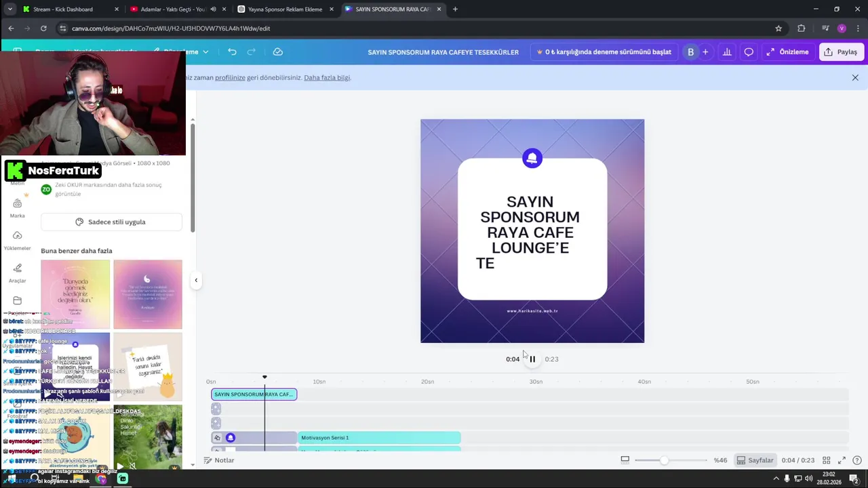The width and height of the screenshot is (868, 488).
Task: Toggle the timeline thumbnail view icon
Action: pyautogui.click(x=625, y=460)
